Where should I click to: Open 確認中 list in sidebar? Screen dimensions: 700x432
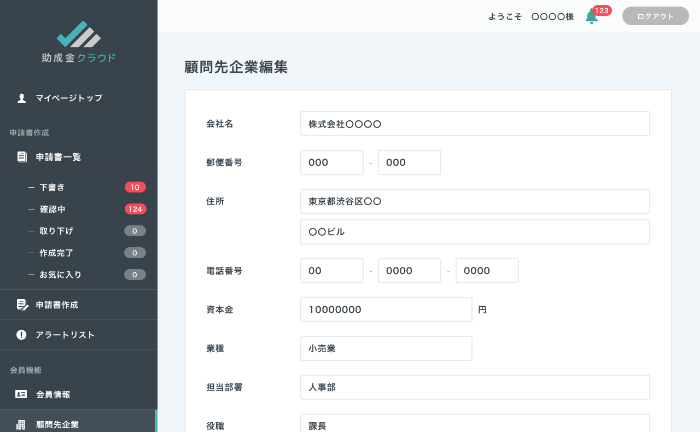point(52,209)
